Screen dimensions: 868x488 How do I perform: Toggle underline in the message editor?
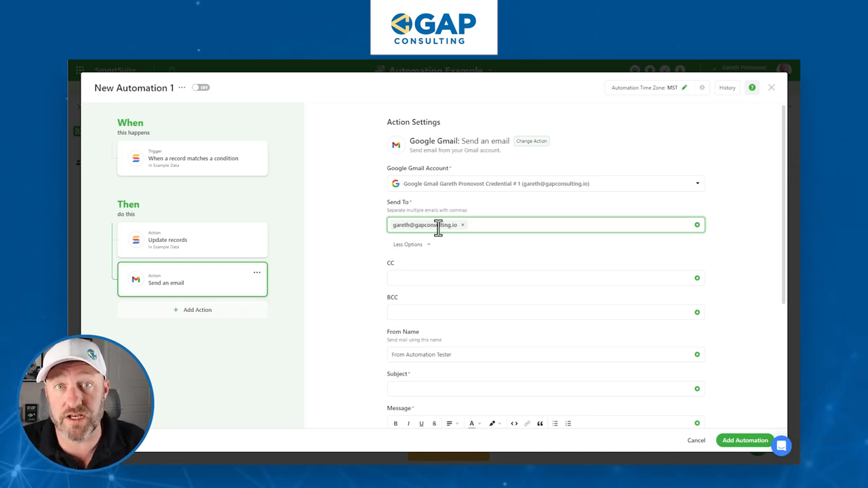point(421,424)
